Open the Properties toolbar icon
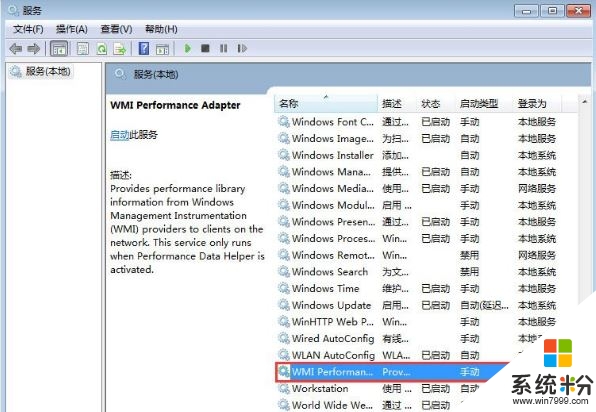 tap(83, 49)
